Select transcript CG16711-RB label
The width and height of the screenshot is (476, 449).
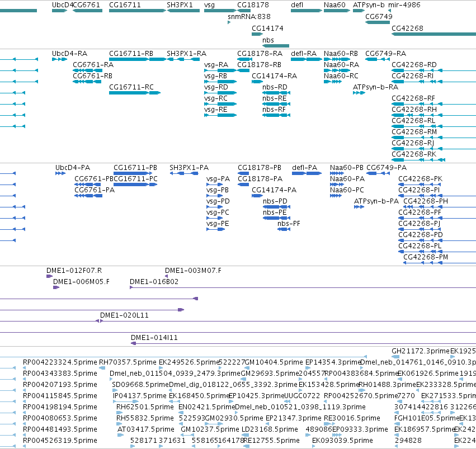[x=131, y=54]
